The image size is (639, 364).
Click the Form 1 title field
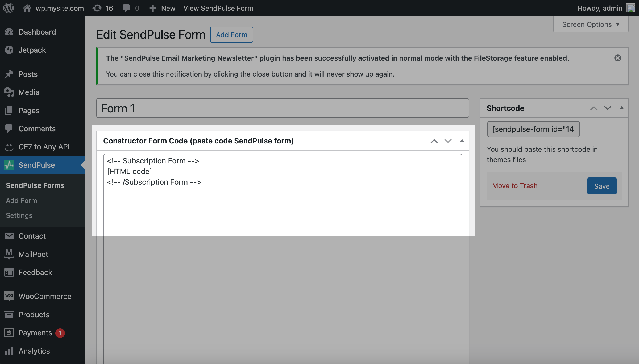283,108
